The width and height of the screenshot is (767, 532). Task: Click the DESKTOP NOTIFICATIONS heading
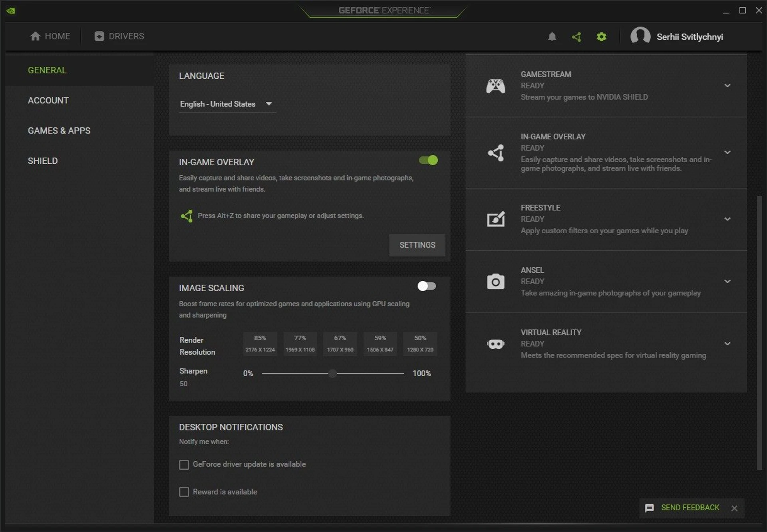click(231, 427)
